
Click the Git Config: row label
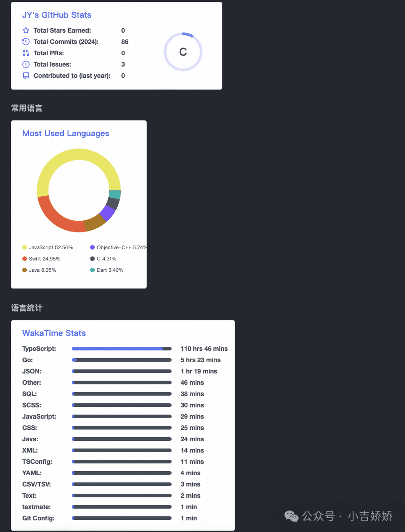pos(38,518)
